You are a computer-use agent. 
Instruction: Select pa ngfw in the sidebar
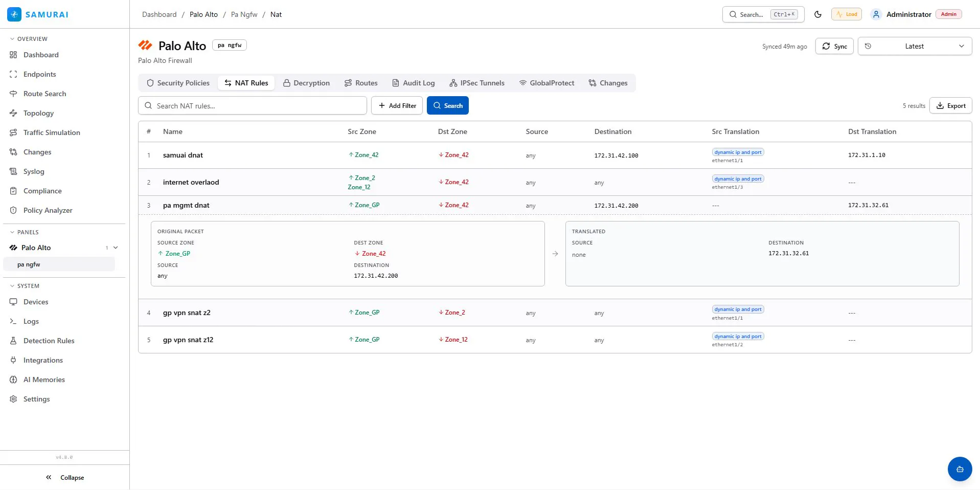pos(59,264)
